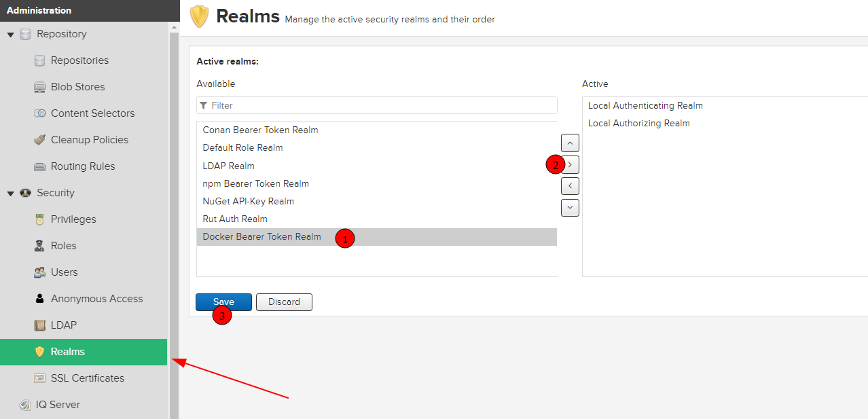Image resolution: width=868 pixels, height=419 pixels.
Task: Click the Content Selectors icon
Action: coord(39,113)
